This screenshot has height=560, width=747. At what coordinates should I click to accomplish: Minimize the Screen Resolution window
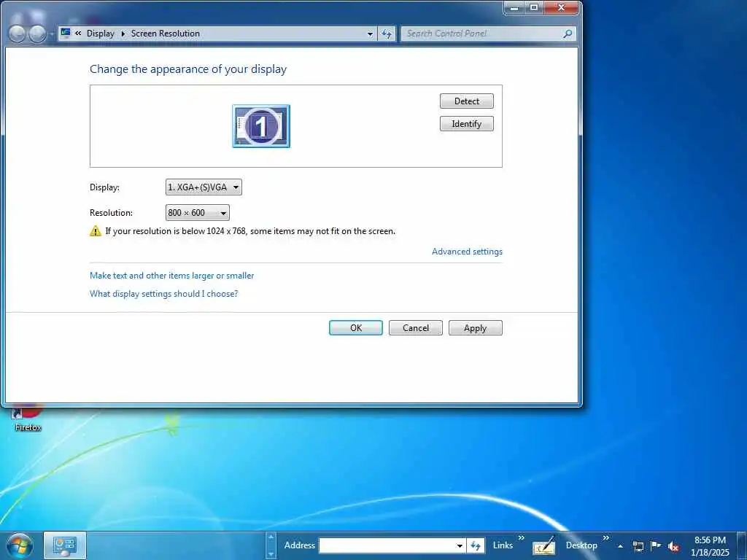(x=514, y=7)
